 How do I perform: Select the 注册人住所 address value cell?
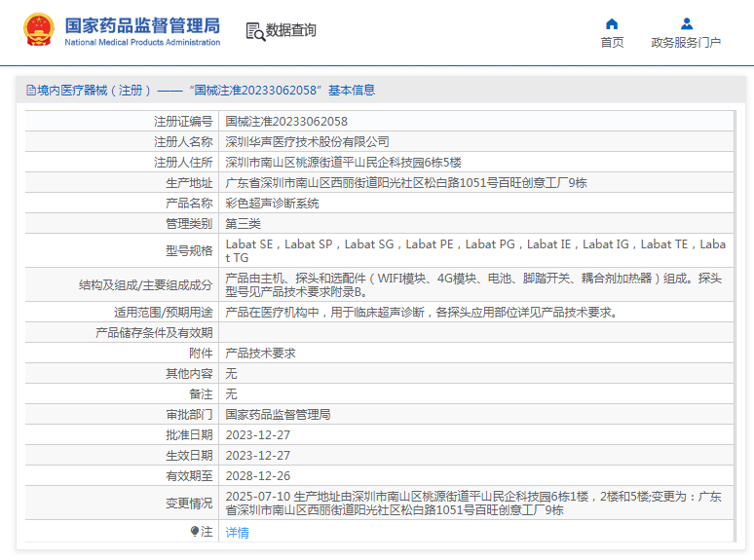click(476, 163)
